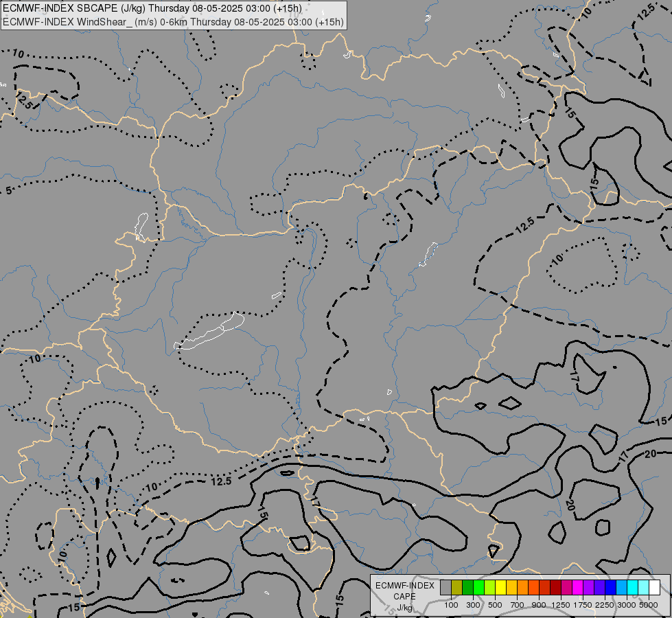The height and width of the screenshot is (618, 672).
Task: Click the legend value "5000"
Action: [x=649, y=605]
